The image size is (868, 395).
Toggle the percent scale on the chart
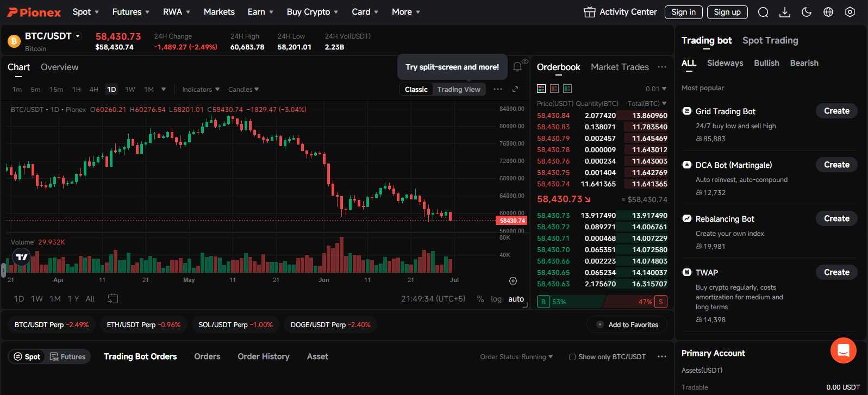click(480, 299)
